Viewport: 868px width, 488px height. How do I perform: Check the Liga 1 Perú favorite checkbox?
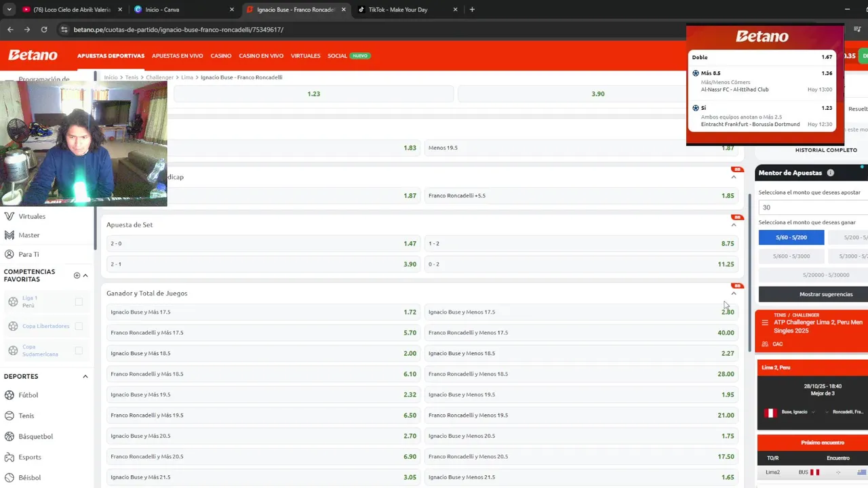[79, 302]
